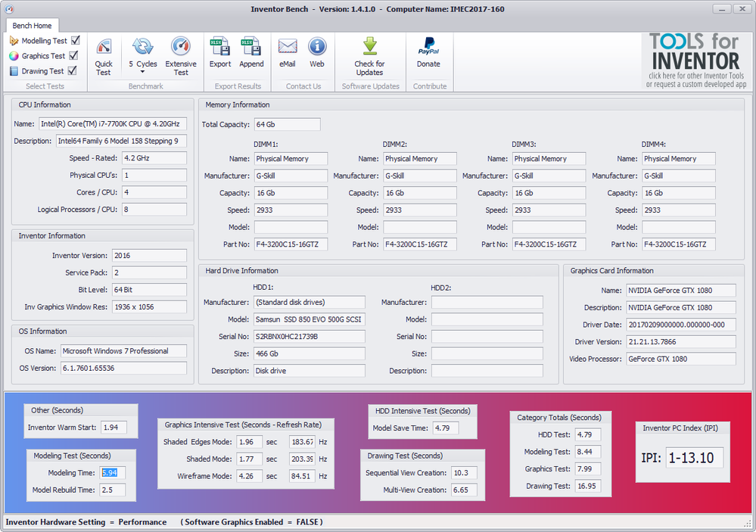Click Wireframe Mode seconds value 4.26
Screen dimensions: 756x532
point(249,476)
